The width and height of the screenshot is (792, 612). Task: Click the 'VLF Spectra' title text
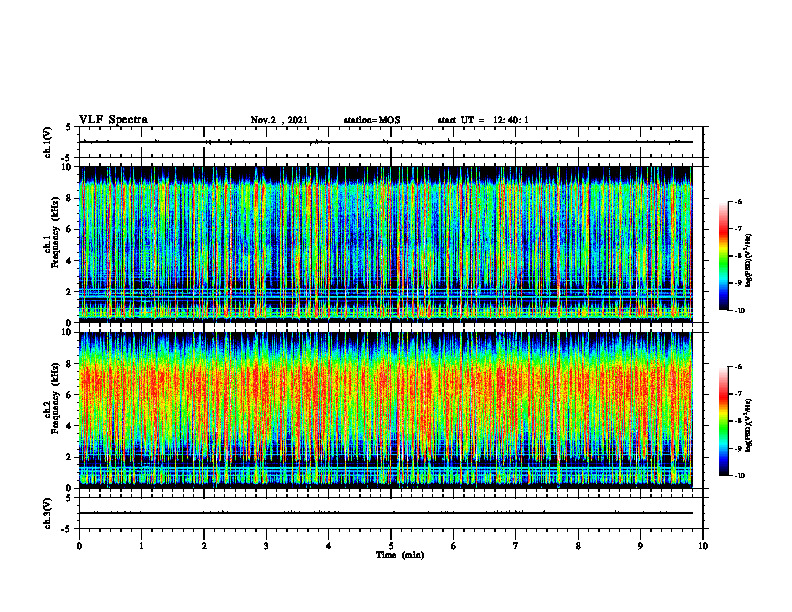point(113,120)
